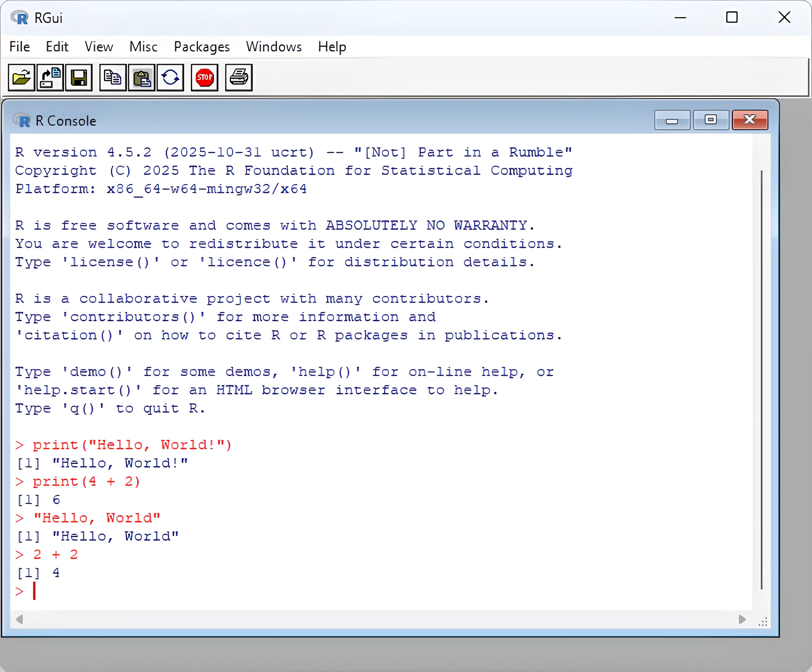Open the File menu
The height and width of the screenshot is (672, 812).
click(x=20, y=47)
